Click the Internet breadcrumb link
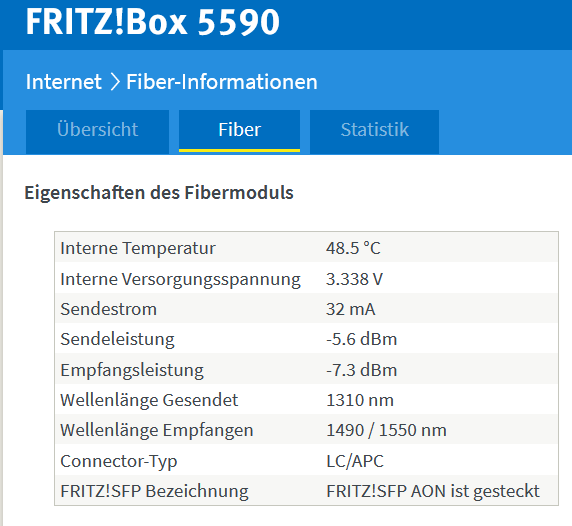Screen dimensions: 572x526 pos(63,82)
